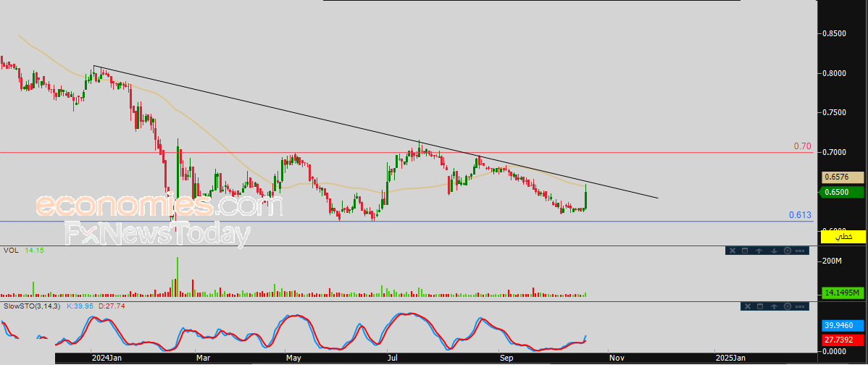Click the VOL 14.15 value readout
868x365 pixels.
(x=33, y=251)
